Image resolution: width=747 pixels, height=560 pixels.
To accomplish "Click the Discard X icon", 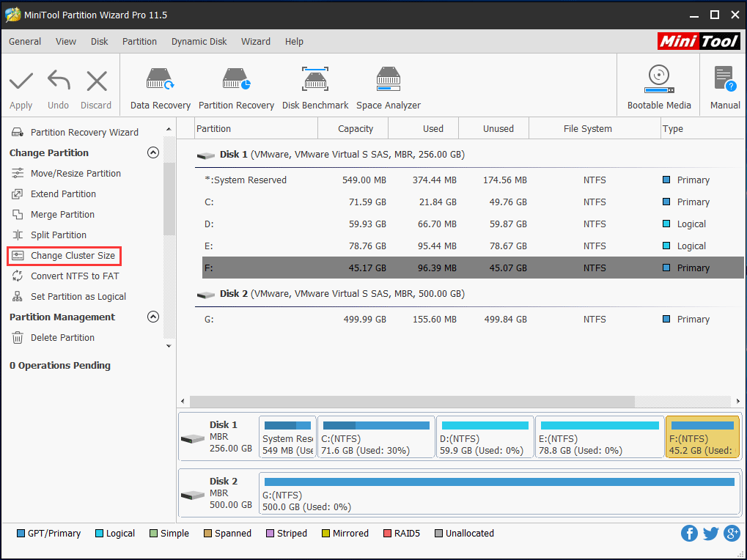I will point(97,81).
